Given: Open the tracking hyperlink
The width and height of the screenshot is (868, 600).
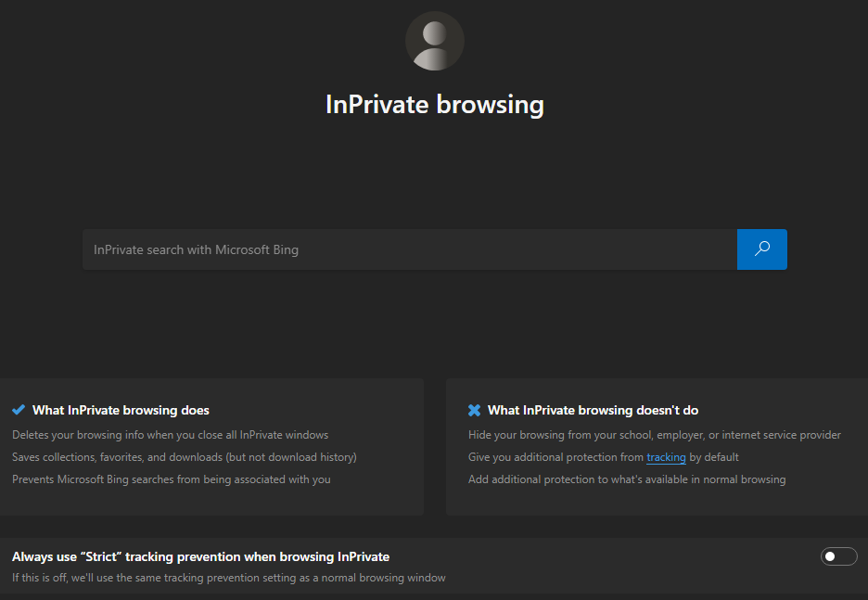Looking at the screenshot, I should tap(666, 456).
